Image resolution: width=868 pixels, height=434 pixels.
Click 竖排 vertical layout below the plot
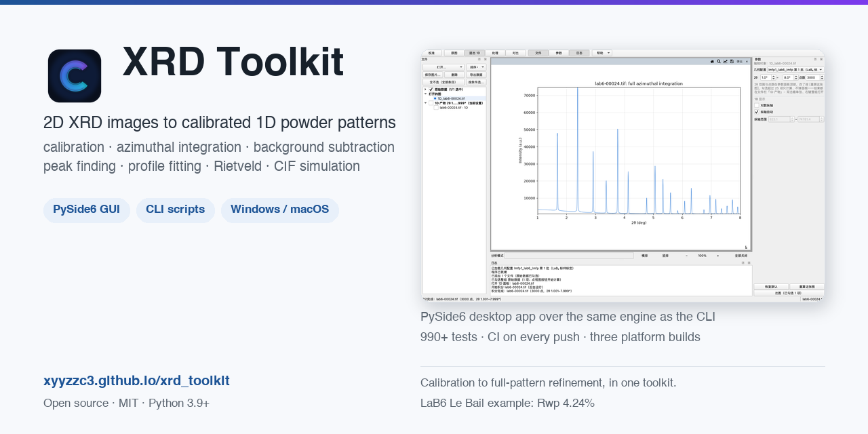[665, 256]
